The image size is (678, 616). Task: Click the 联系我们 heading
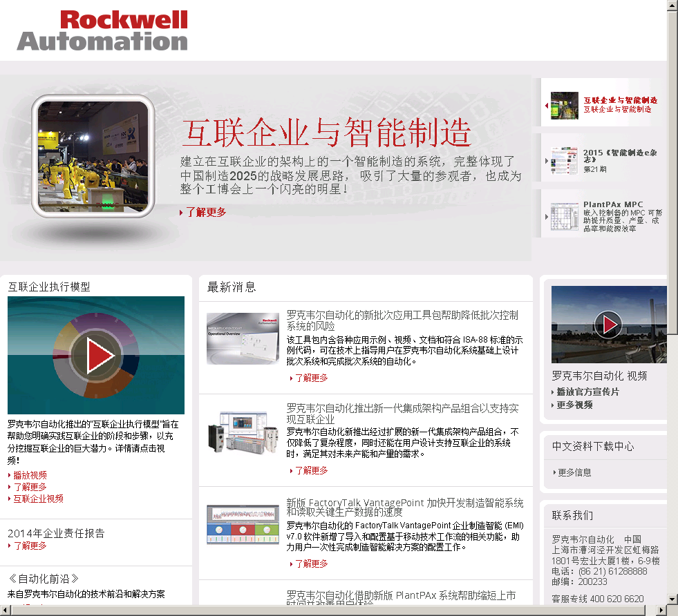[x=572, y=515]
